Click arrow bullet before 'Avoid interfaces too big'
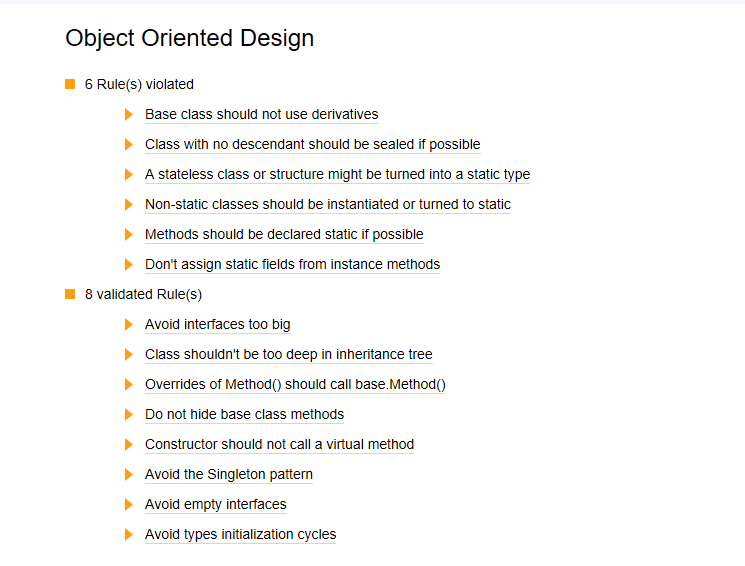 (128, 324)
